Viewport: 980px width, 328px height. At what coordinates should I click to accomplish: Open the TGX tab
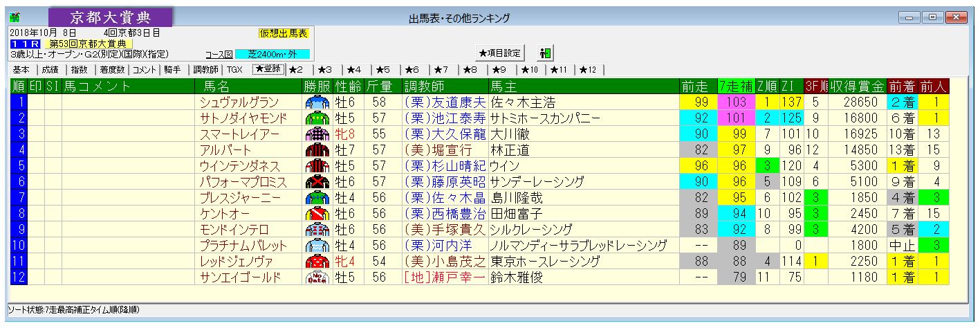pos(234,70)
